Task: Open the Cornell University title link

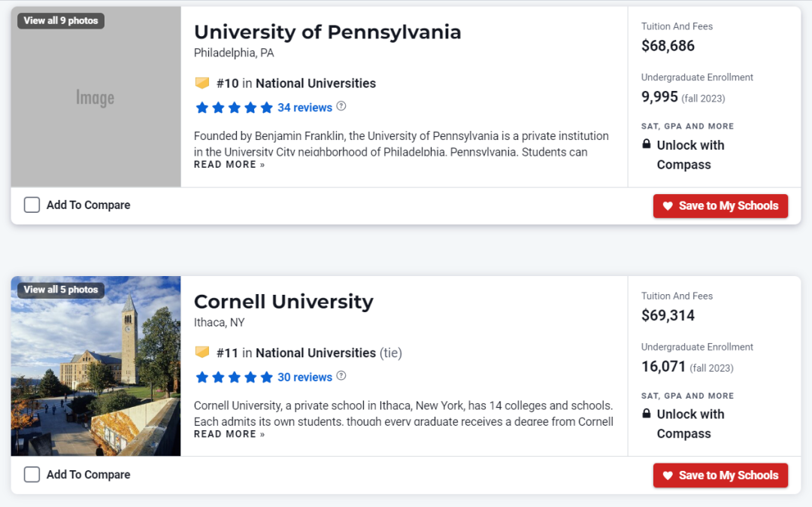Action: coord(283,302)
